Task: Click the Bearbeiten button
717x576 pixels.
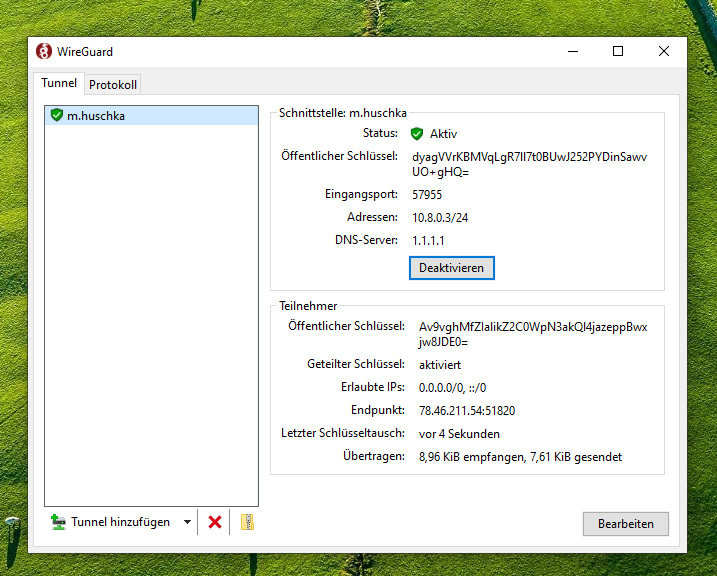Action: pos(625,524)
